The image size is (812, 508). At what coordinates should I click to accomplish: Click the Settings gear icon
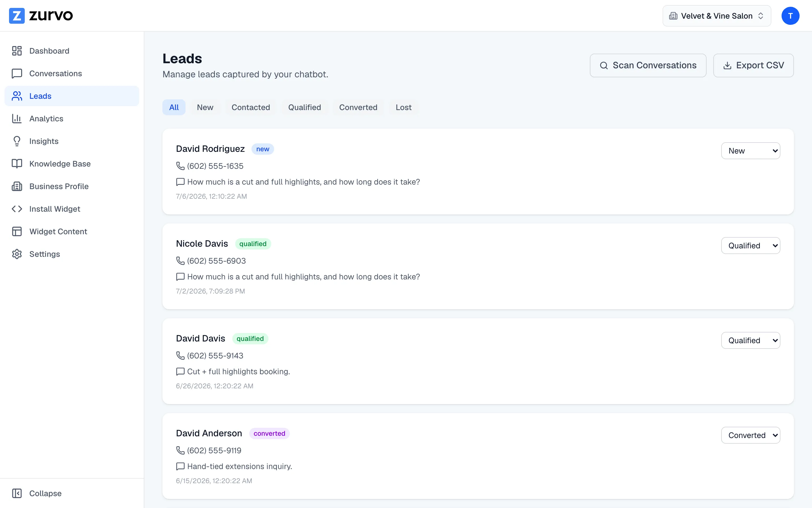tap(17, 254)
